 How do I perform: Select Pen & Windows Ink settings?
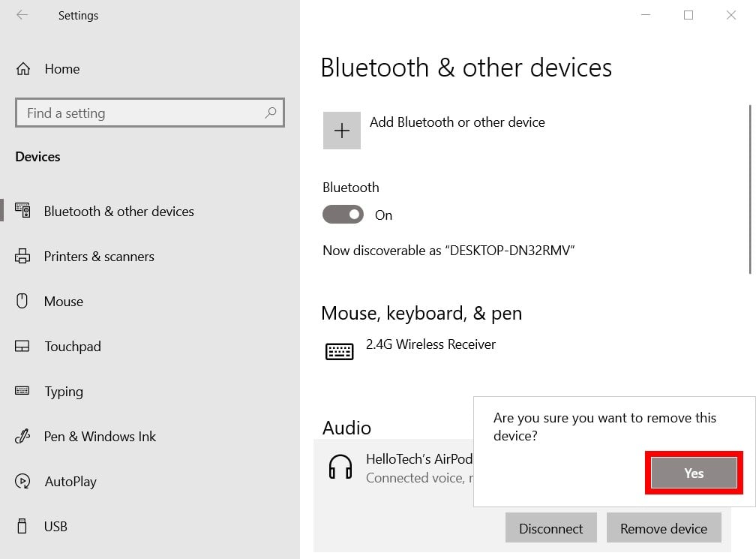pyautogui.click(x=23, y=436)
